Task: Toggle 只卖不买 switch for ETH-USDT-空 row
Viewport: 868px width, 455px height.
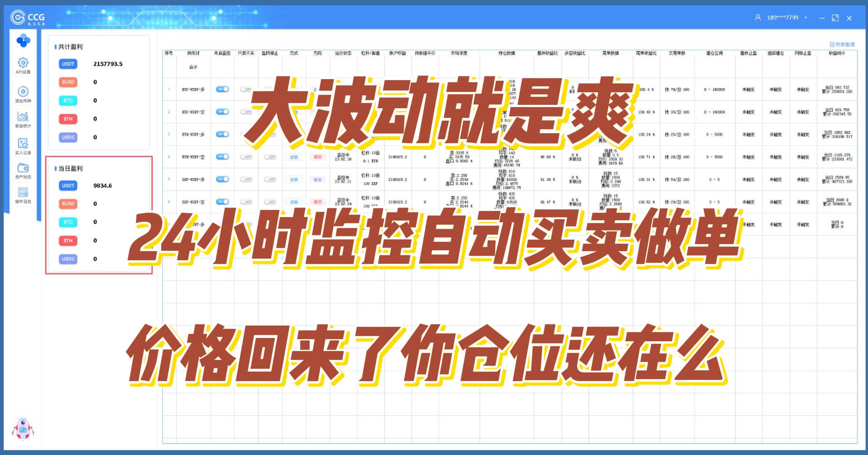Action: click(246, 157)
